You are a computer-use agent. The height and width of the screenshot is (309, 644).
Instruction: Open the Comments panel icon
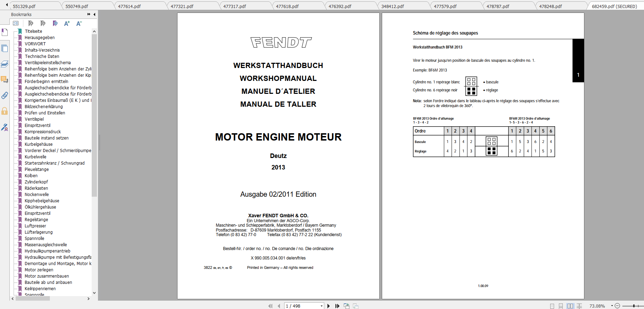tap(5, 80)
